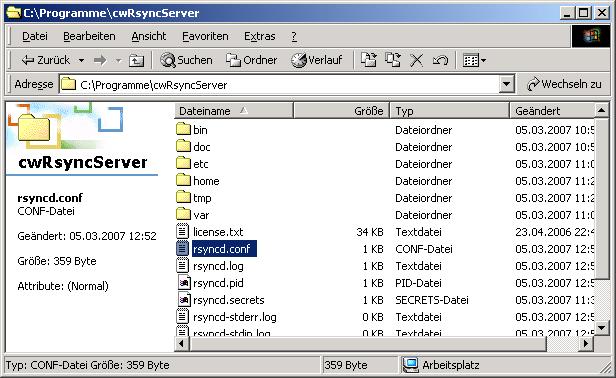Sort by the Größe column header
The height and width of the screenshot is (378, 616).
pos(341,111)
